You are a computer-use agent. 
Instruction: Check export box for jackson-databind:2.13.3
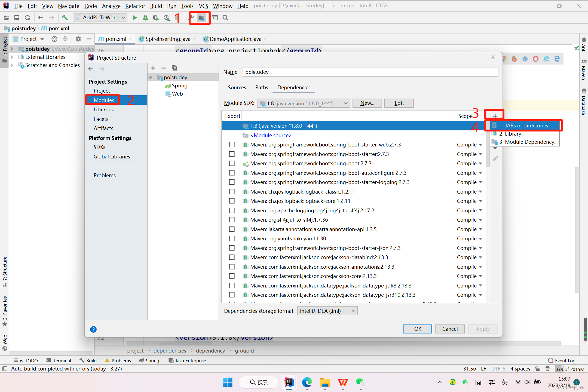(x=232, y=257)
